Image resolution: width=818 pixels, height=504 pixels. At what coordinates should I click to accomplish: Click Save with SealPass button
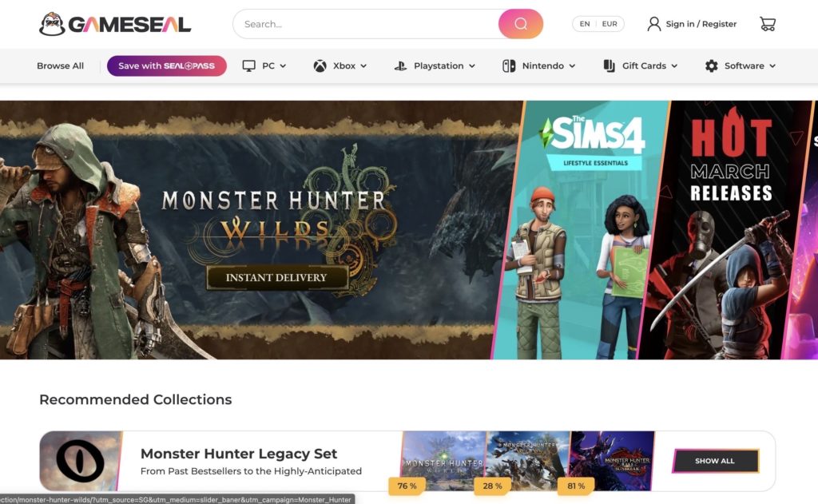[x=166, y=65]
